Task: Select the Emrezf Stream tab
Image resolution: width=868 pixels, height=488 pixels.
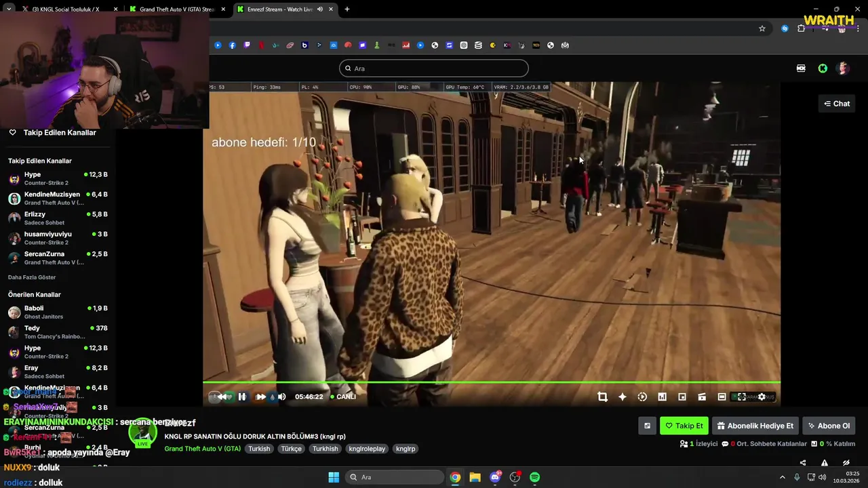Action: pyautogui.click(x=285, y=9)
